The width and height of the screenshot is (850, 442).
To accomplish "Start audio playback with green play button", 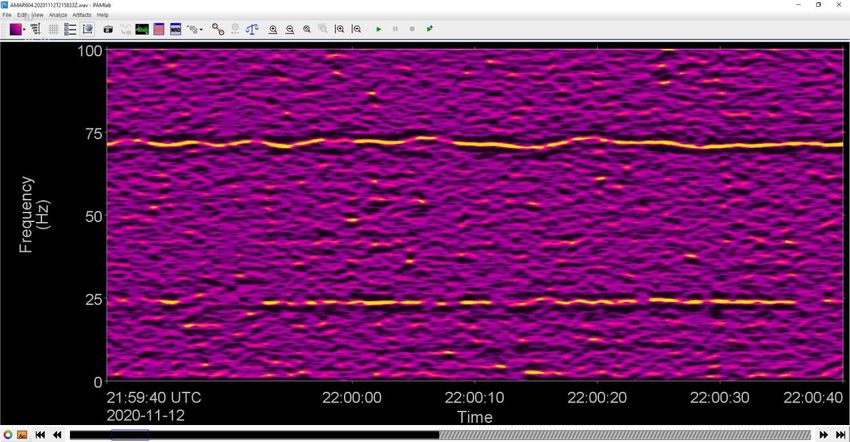I will point(379,29).
